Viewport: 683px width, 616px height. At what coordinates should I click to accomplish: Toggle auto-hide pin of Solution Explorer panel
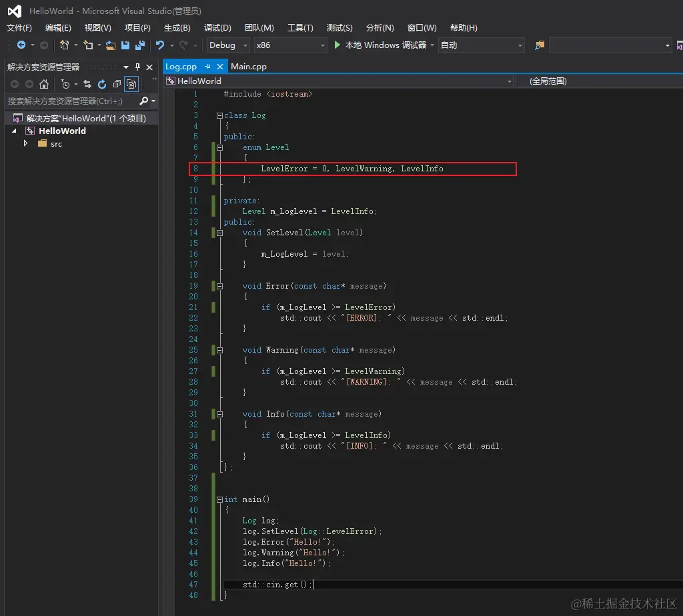coord(138,67)
